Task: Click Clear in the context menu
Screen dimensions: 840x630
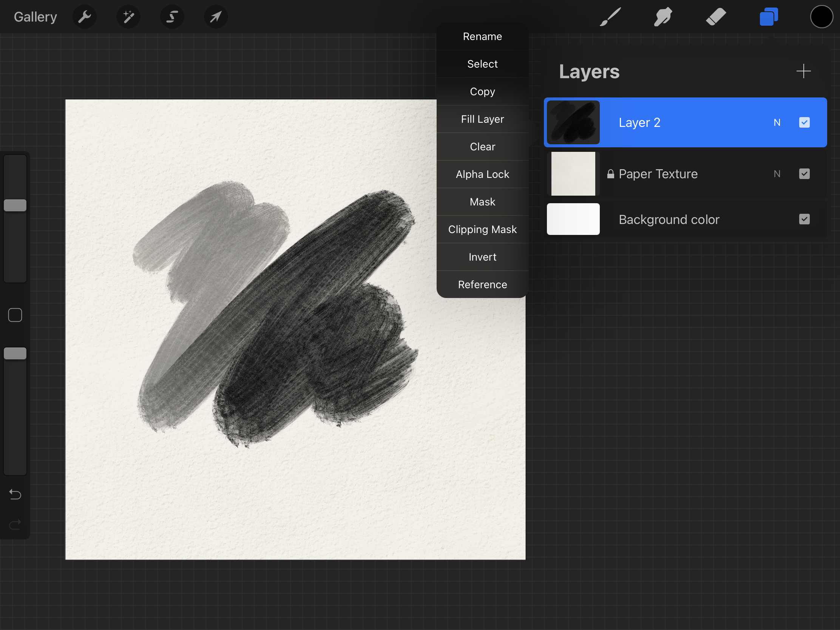Action: 482,146
